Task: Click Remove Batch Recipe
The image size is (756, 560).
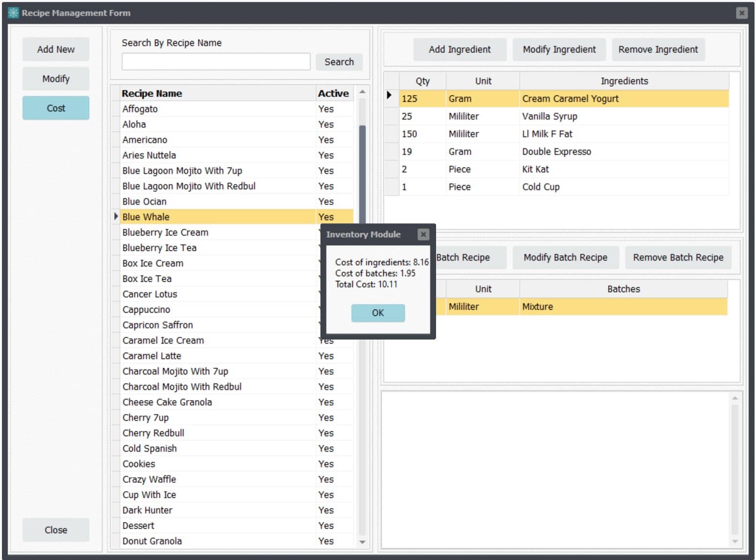Action: coord(678,257)
